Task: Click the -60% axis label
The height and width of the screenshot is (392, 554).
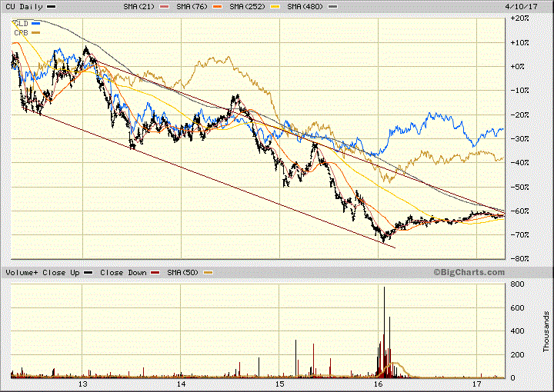Action: [x=519, y=211]
